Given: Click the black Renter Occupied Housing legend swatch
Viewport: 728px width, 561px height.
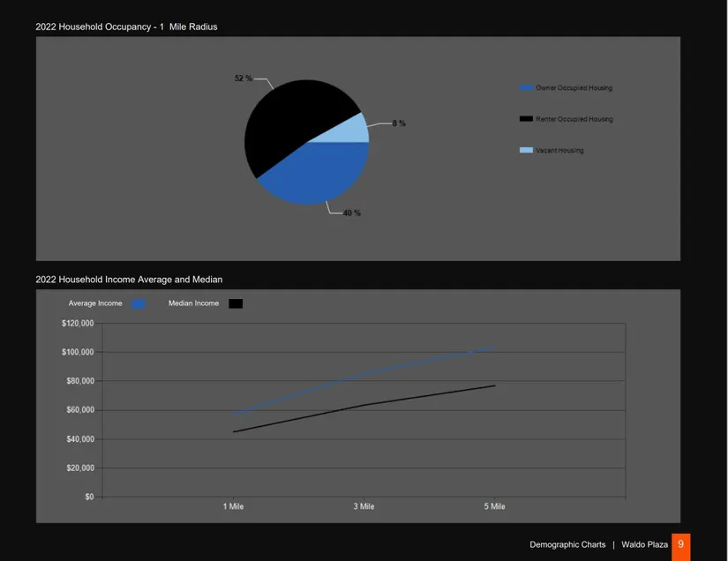Looking at the screenshot, I should coord(527,119).
